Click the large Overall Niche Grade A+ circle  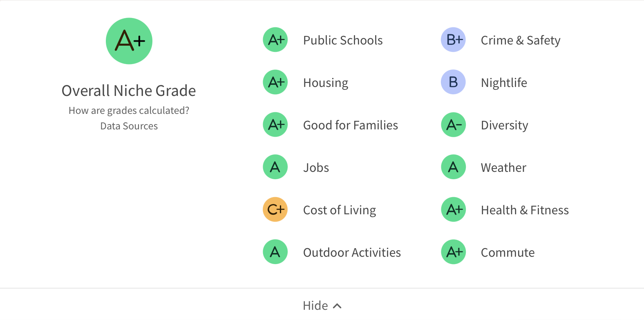pos(129,41)
